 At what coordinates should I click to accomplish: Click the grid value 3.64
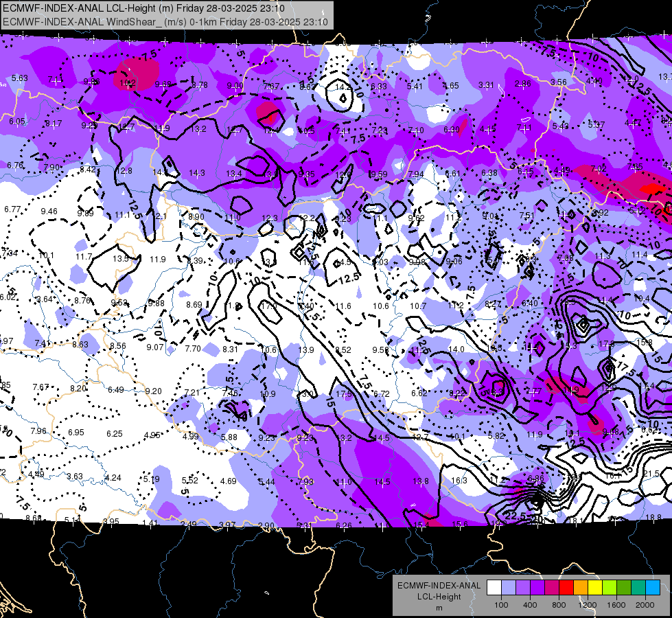[x=45, y=299]
